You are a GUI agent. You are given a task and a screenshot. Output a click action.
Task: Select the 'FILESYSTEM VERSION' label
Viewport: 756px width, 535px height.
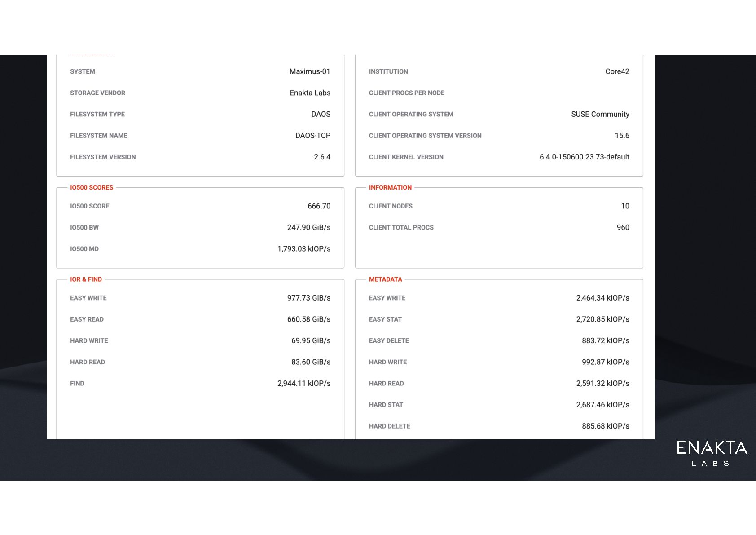click(x=103, y=157)
